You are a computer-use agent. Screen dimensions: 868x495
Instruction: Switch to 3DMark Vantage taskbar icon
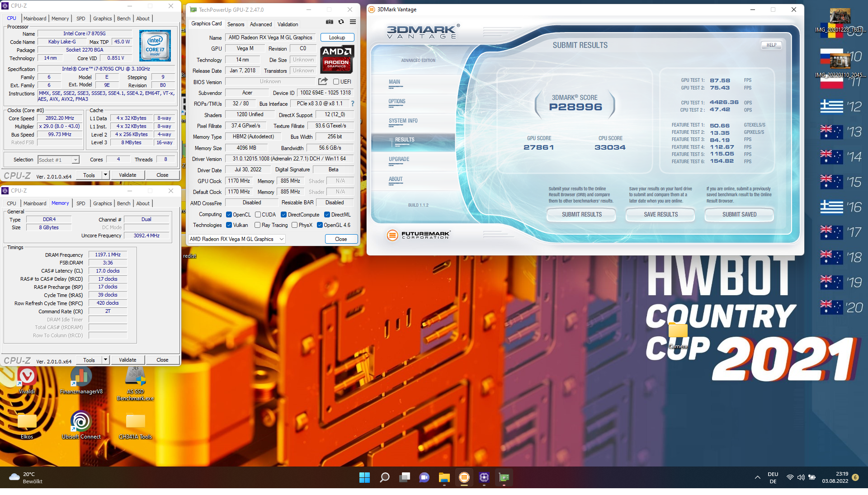coord(464,477)
